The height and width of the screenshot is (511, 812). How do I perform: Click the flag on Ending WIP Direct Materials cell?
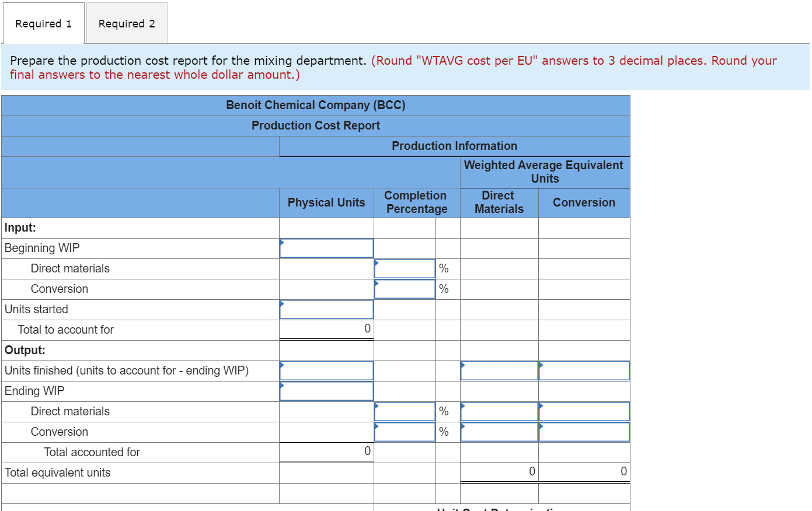tap(462, 405)
